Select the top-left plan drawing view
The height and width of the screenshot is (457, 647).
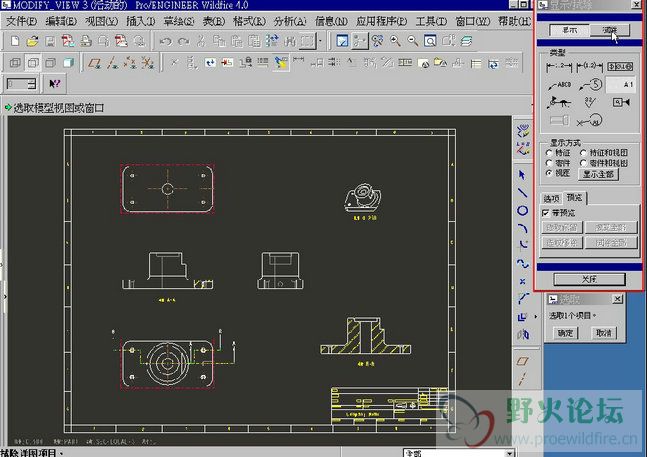[167, 189]
